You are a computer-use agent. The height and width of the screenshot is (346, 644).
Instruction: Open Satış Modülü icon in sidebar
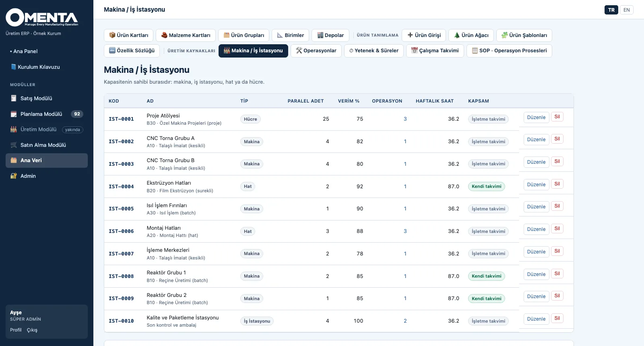14,98
